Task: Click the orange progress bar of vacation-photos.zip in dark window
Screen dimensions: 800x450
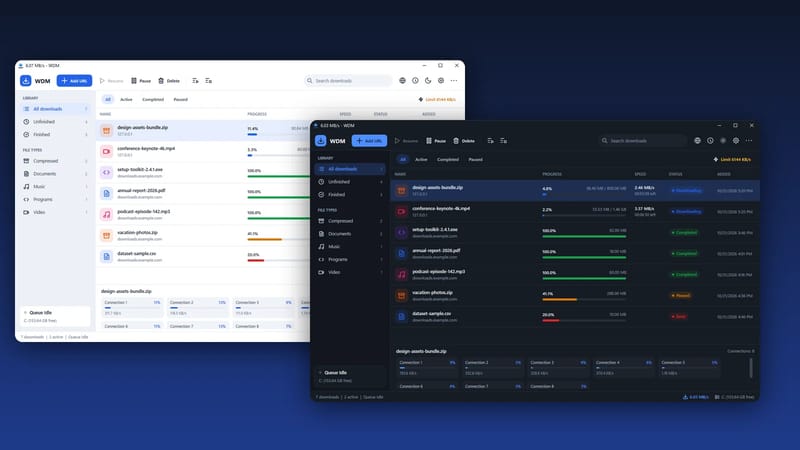Action: click(560, 299)
